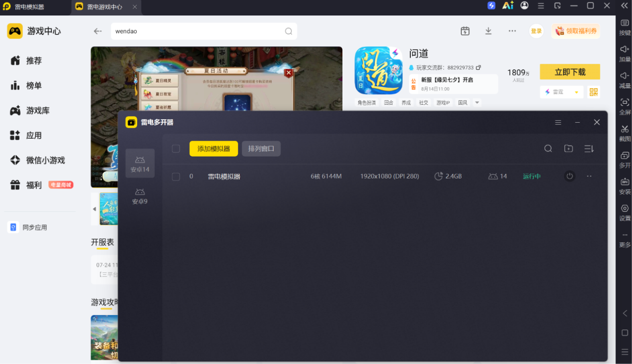Open the user account icon in the title bar

pos(524,5)
